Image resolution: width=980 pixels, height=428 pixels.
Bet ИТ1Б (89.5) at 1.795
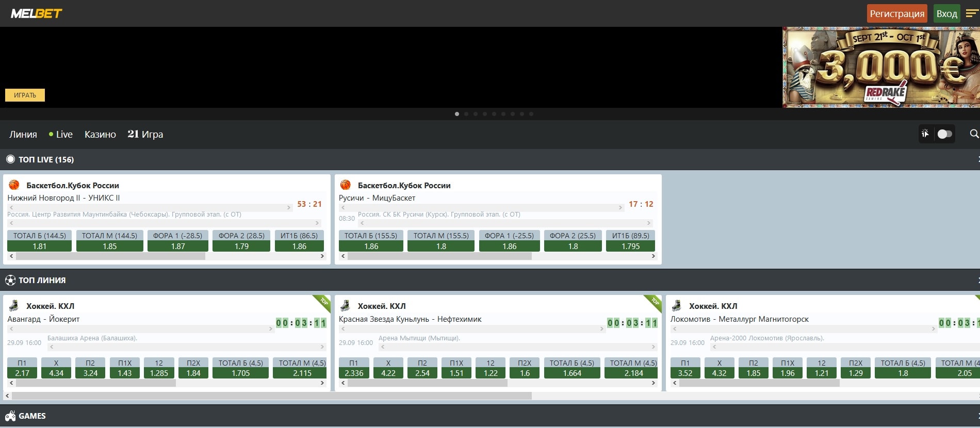point(630,241)
